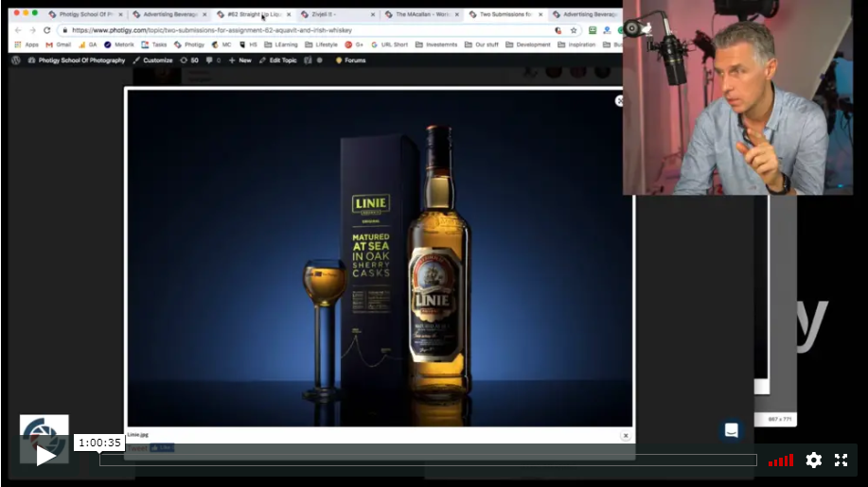The width and height of the screenshot is (868, 487).
Task: Expand the Investemnts bookmarks folder
Action: pyautogui.click(x=436, y=44)
